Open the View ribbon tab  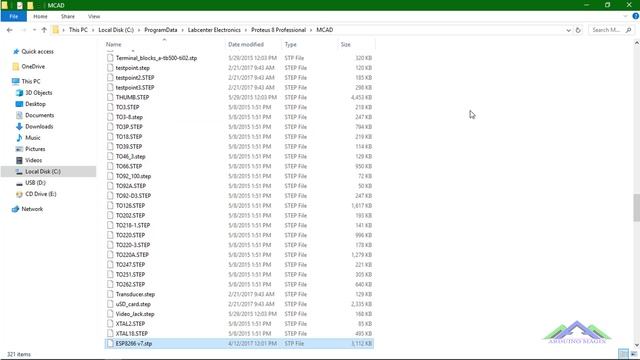point(94,16)
